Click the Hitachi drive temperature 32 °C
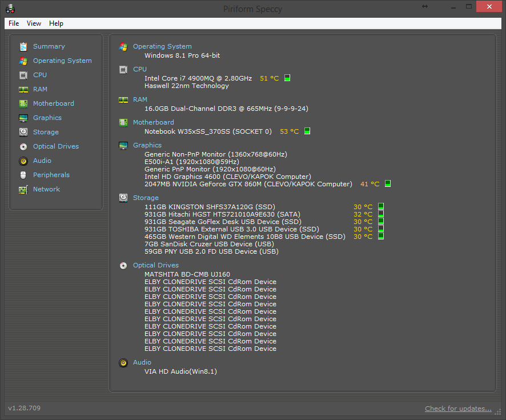 point(363,214)
